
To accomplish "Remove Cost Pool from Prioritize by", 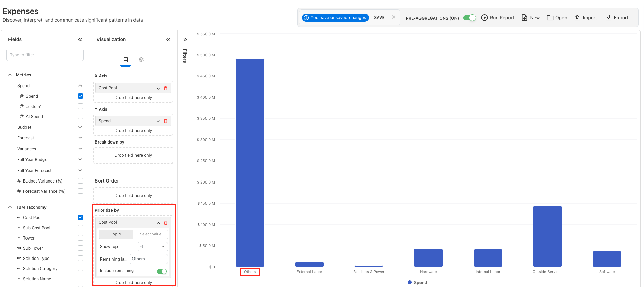I will [x=166, y=223].
